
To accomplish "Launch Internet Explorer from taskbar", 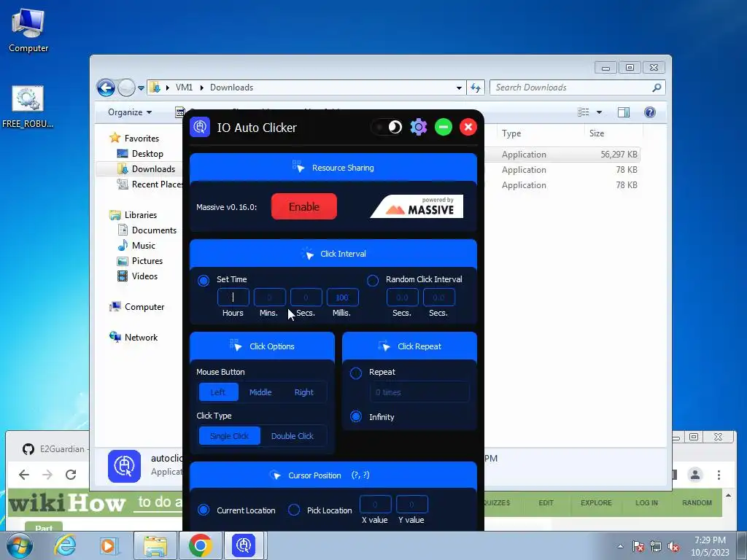I will pos(65,545).
